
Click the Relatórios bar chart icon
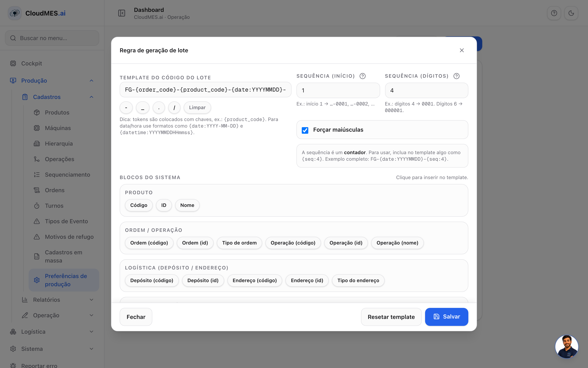[25, 300]
